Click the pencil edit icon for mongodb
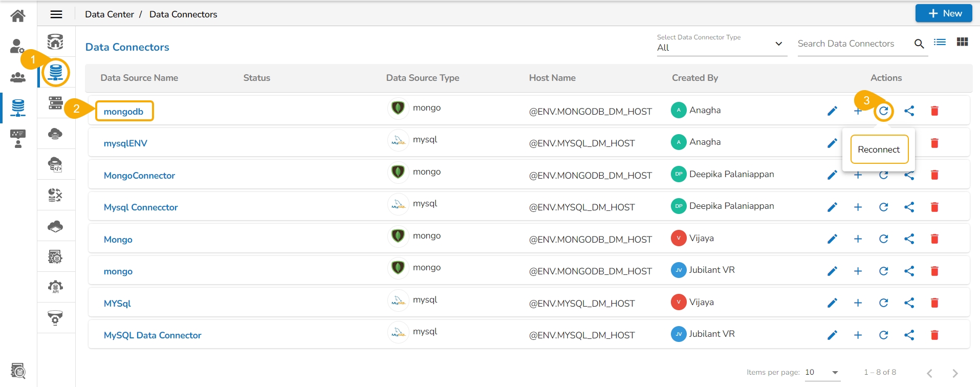 coord(832,111)
